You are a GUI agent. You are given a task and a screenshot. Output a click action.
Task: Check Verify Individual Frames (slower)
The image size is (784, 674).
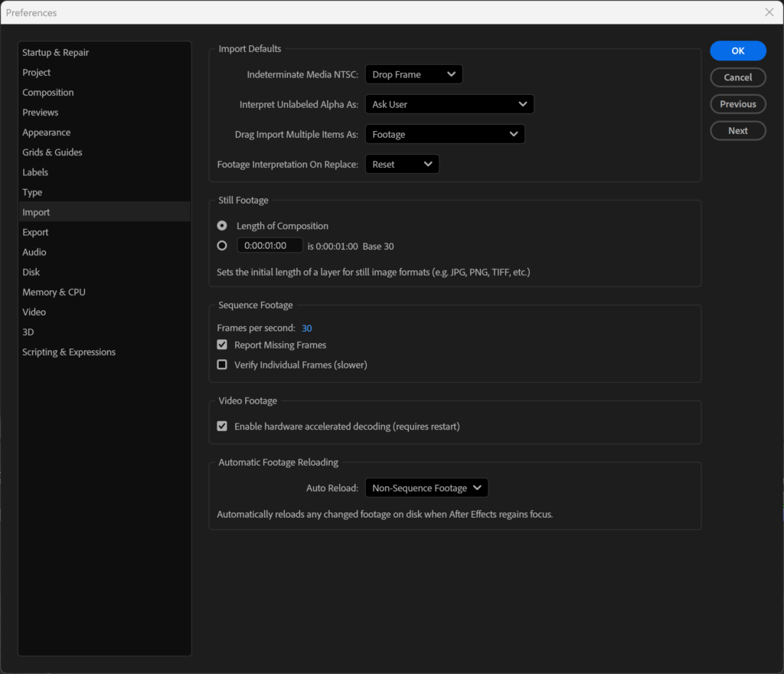[222, 365]
